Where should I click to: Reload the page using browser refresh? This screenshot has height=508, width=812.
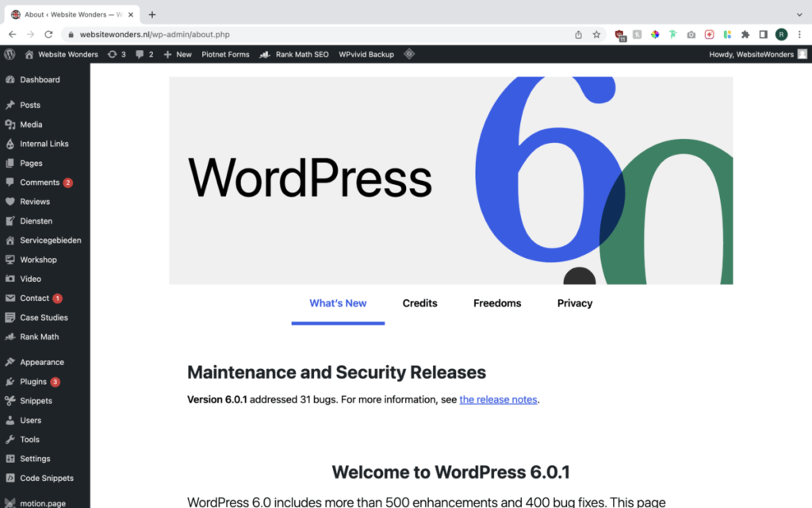[48, 34]
